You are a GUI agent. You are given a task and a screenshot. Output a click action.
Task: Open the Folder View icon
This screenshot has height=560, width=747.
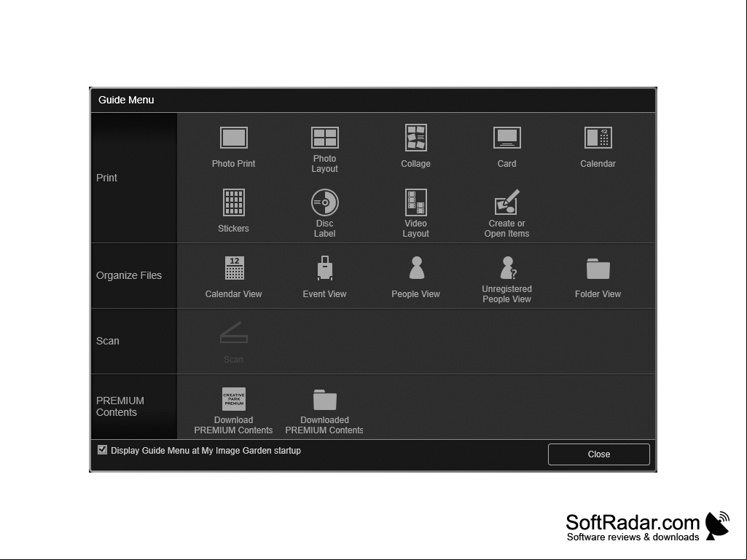point(598,269)
